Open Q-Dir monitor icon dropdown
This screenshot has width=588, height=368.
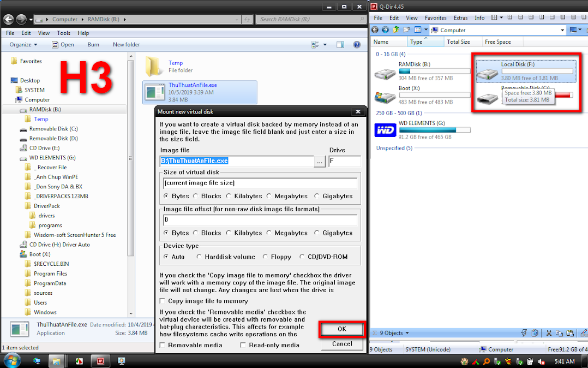580,29
